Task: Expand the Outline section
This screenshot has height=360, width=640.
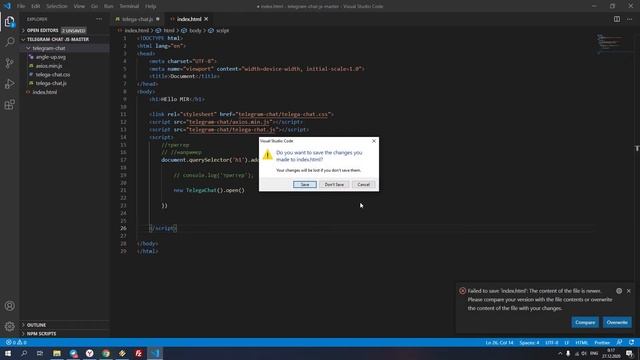Action: [x=36, y=325]
